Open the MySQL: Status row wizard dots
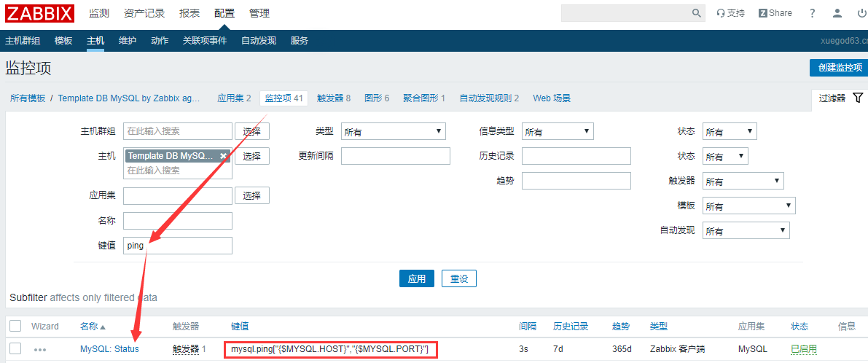 [40, 350]
